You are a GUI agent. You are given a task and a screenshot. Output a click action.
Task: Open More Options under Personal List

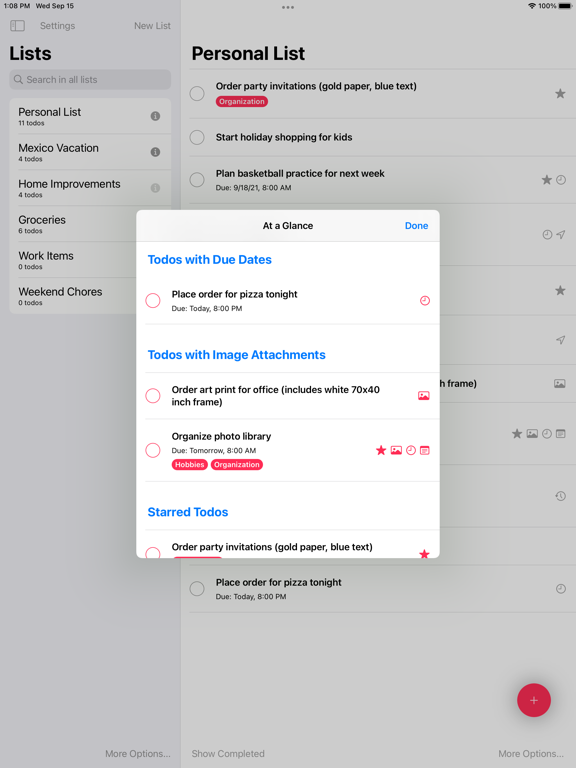(531, 754)
